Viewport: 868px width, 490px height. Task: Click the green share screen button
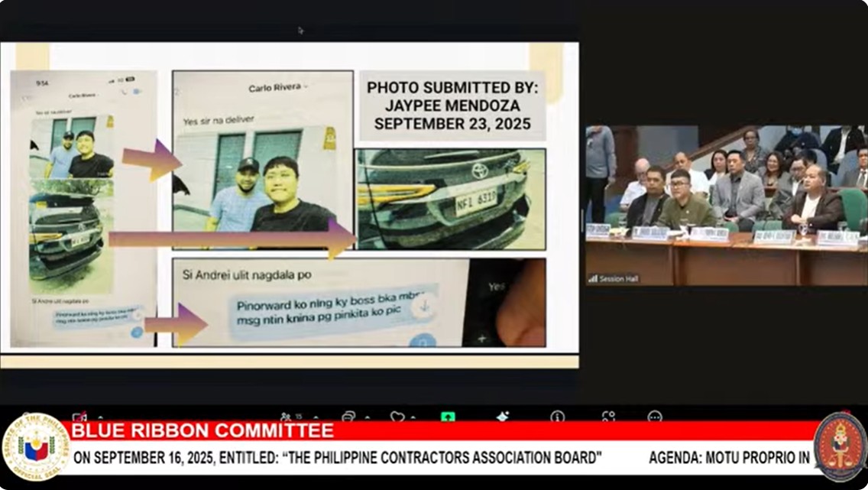click(x=448, y=417)
